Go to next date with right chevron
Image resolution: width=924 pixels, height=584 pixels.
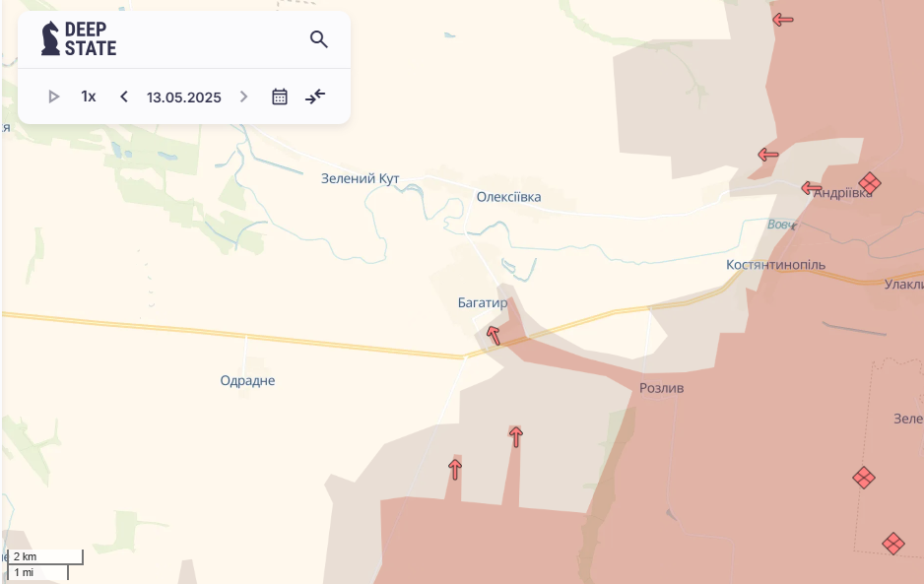click(244, 97)
